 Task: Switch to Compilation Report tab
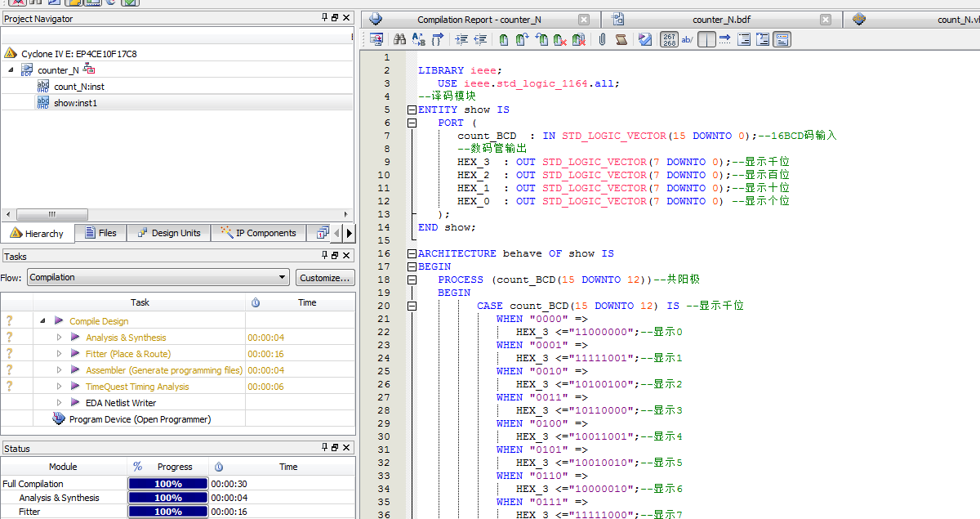point(479,20)
